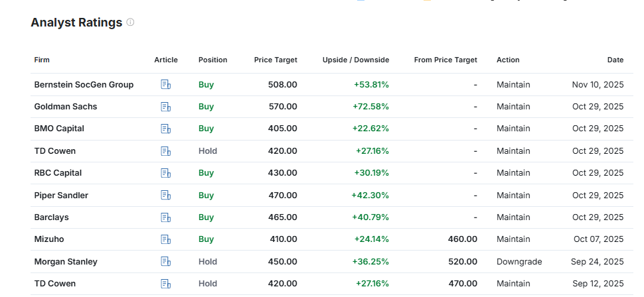
Task: Click the Action column header
Action: coord(508,60)
